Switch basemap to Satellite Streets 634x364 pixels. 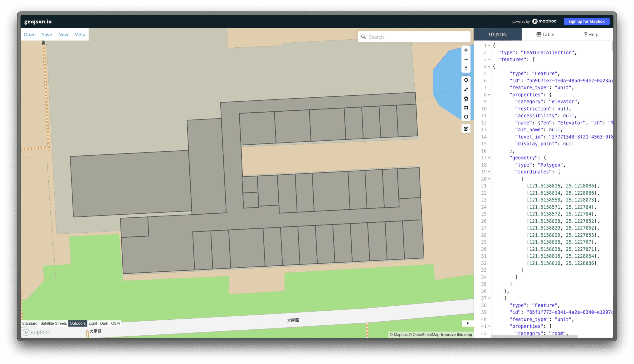[x=53, y=323]
